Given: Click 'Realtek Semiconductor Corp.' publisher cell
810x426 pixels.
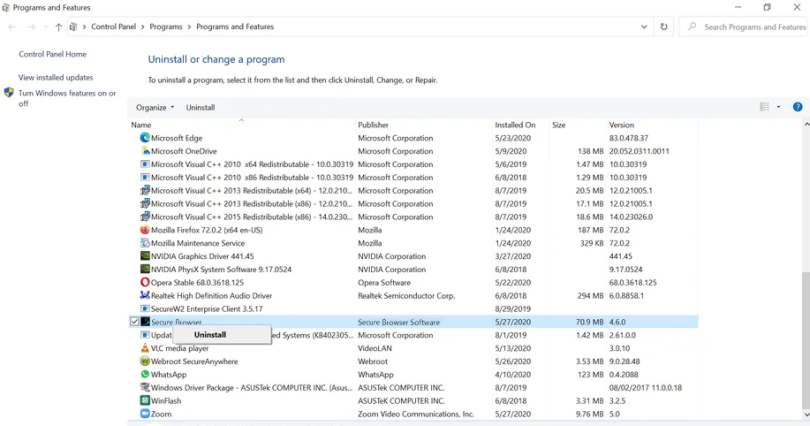Looking at the screenshot, I should click(x=407, y=296).
